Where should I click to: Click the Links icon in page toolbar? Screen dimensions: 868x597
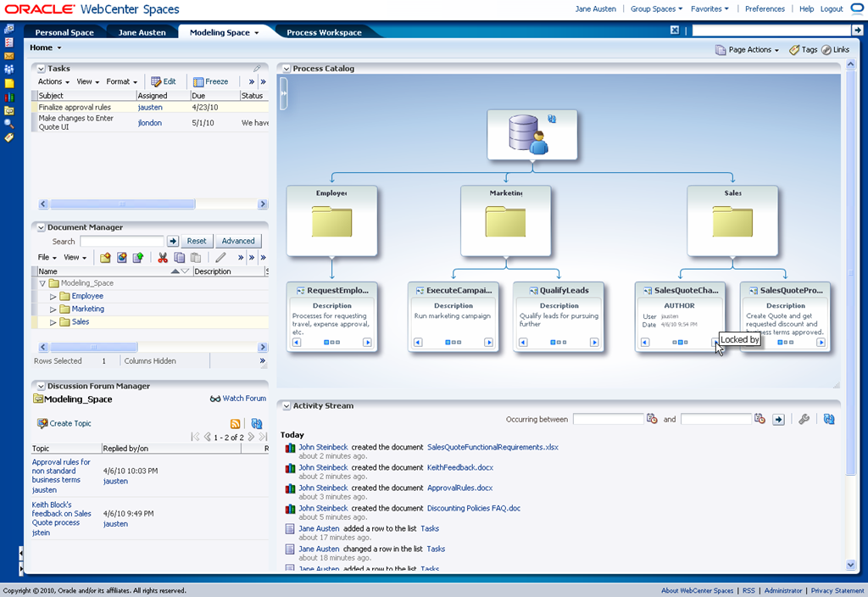[826, 50]
